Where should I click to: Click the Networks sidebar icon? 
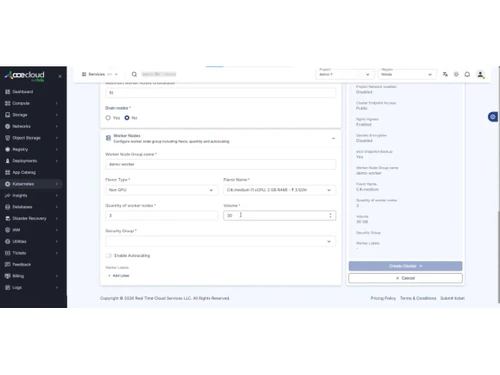8,126
